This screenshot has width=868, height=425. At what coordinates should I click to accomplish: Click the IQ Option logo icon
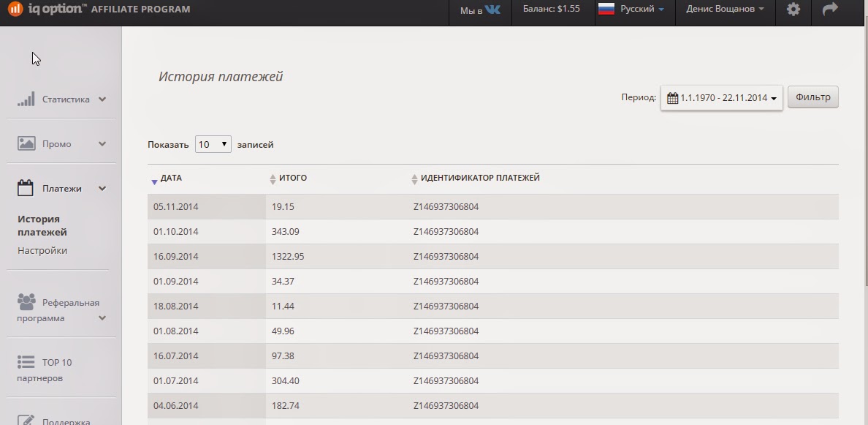[x=15, y=9]
